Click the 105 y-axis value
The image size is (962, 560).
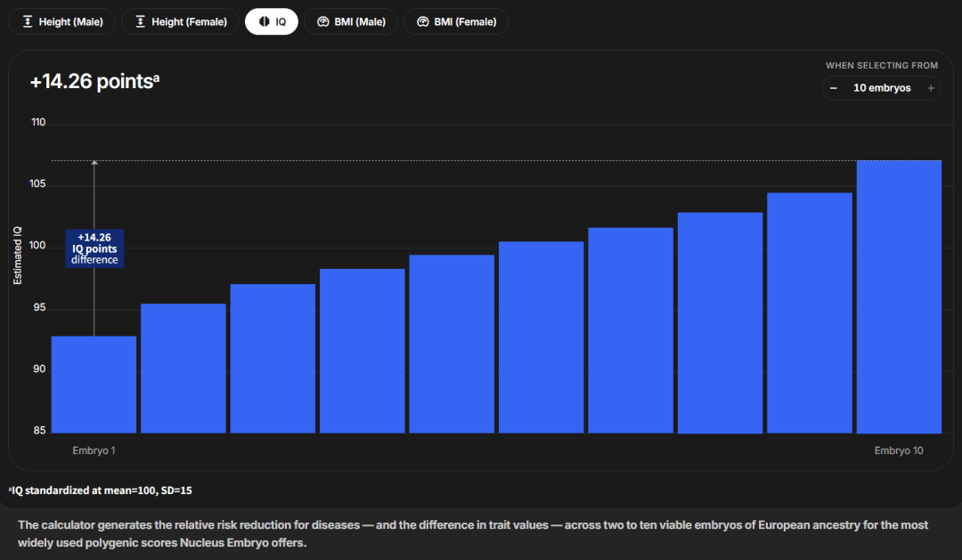tap(38, 183)
